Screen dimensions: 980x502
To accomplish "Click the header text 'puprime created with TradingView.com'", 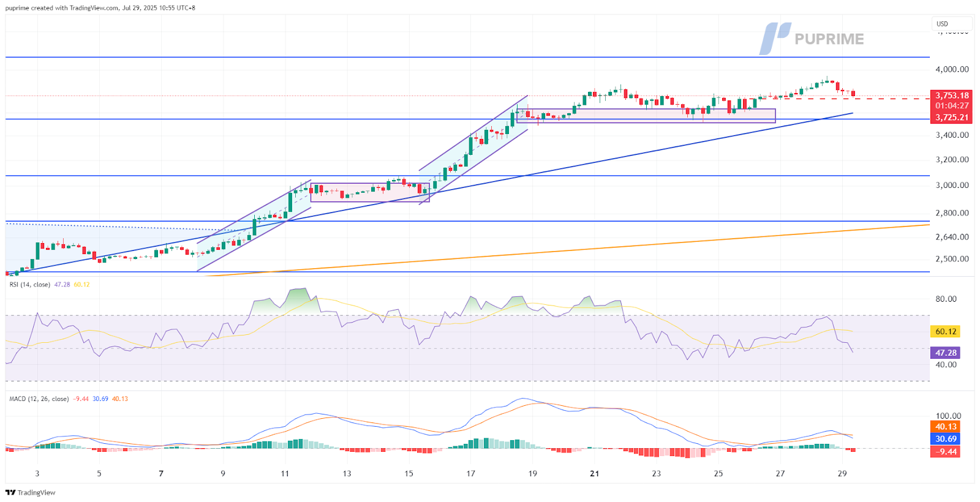I will (x=62, y=8).
